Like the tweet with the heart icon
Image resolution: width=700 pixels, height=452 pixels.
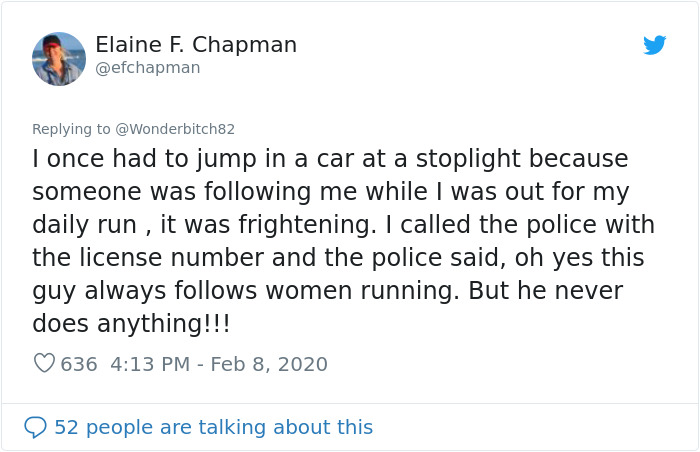point(44,364)
